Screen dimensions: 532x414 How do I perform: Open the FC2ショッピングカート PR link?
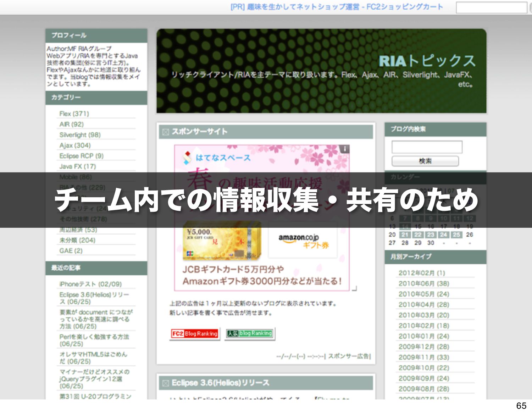[337, 7]
